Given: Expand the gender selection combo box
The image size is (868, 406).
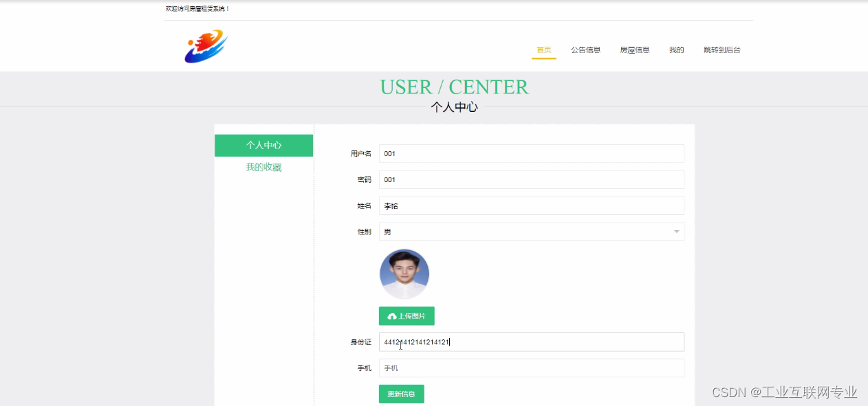Looking at the screenshot, I should (x=530, y=232).
